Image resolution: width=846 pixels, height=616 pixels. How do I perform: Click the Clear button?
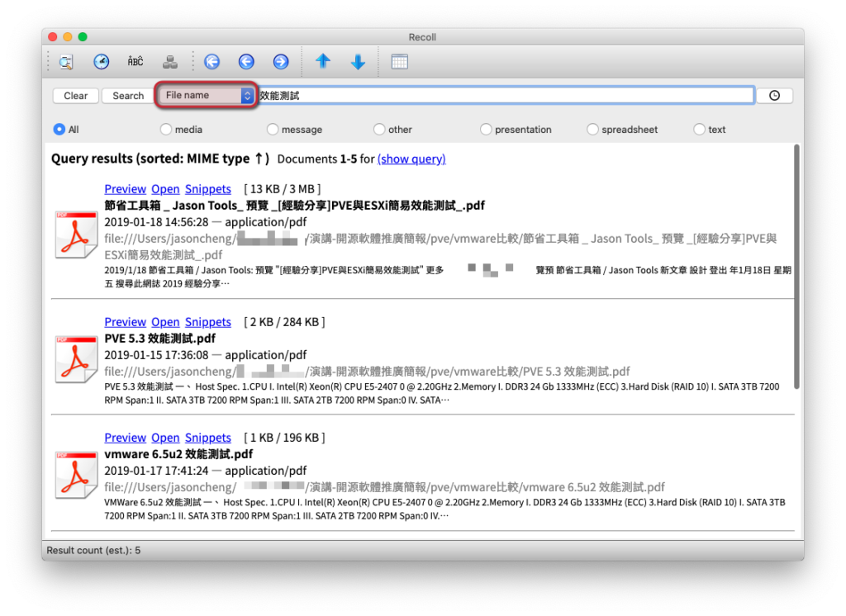coord(75,96)
